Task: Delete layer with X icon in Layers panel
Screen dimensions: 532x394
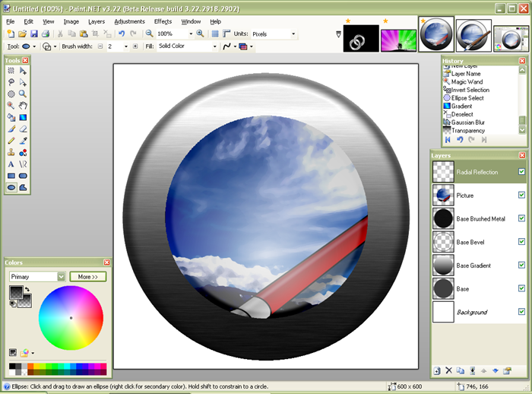Action: coord(448,370)
